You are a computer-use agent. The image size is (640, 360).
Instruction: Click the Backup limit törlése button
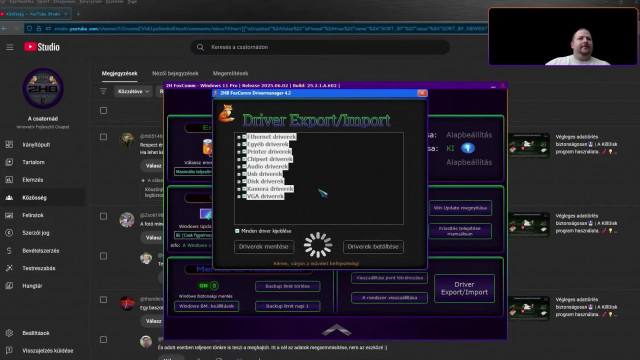tap(288, 286)
